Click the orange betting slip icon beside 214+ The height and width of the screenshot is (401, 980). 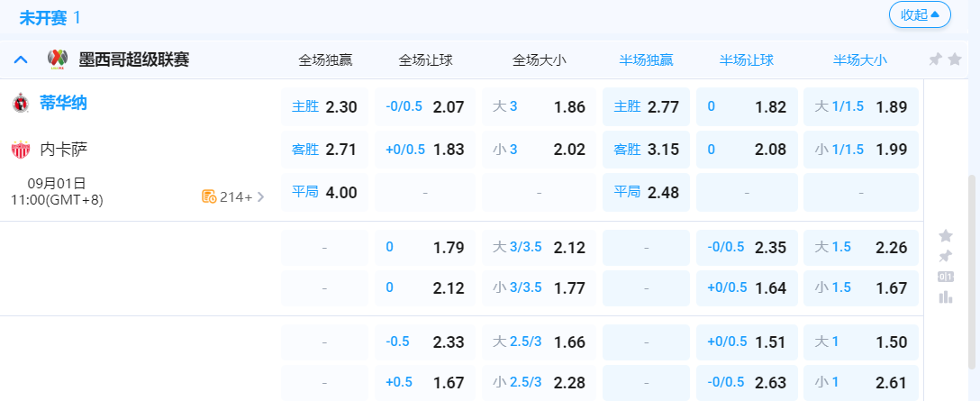pos(209,196)
